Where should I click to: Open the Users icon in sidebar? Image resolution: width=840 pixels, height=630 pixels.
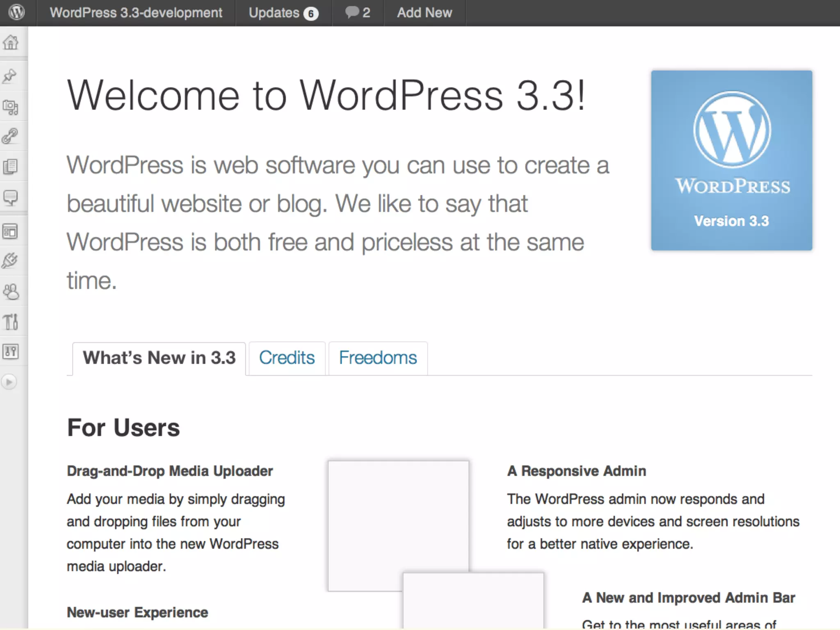pos(11,292)
